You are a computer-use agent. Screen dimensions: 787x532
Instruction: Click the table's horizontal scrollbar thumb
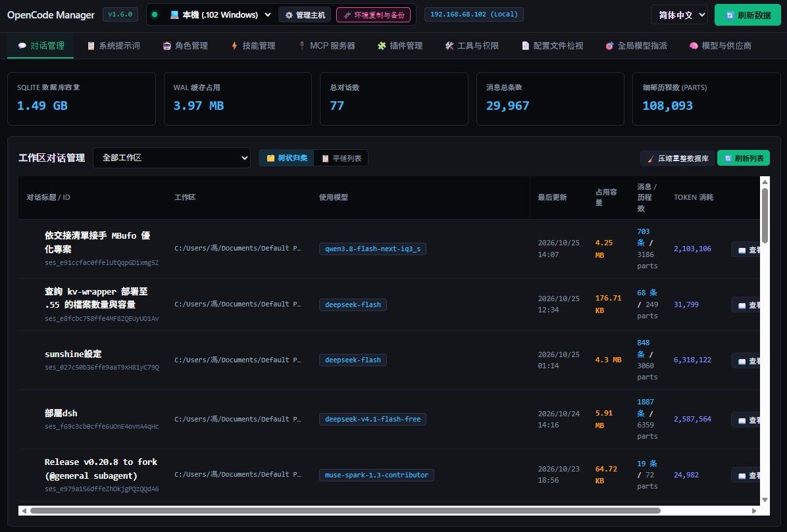point(345,510)
